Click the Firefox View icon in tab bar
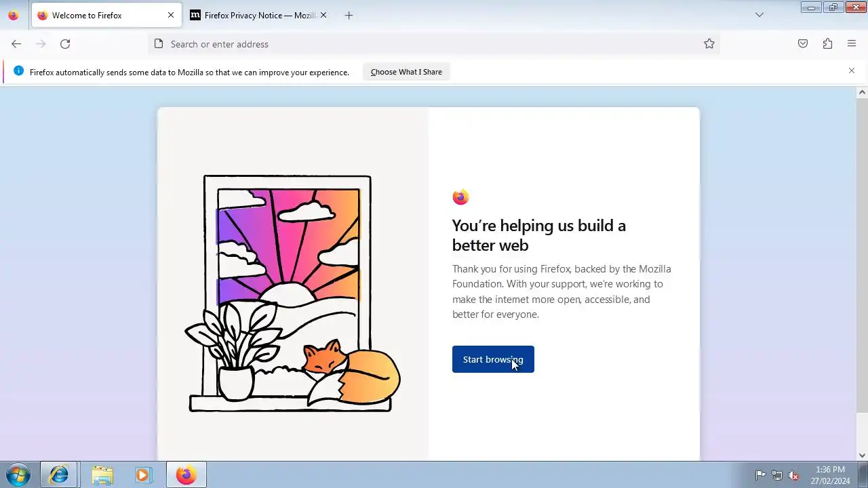 [x=14, y=15]
